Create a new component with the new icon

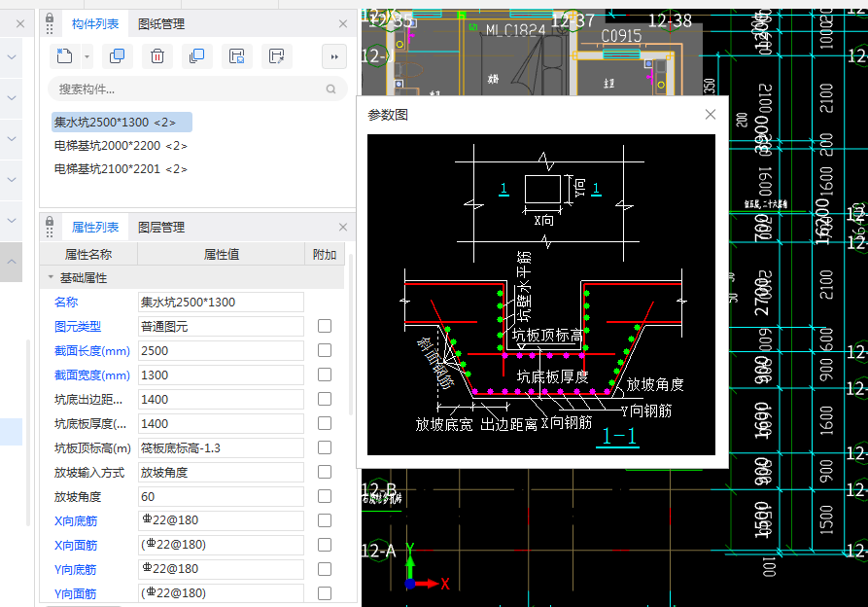coord(65,56)
